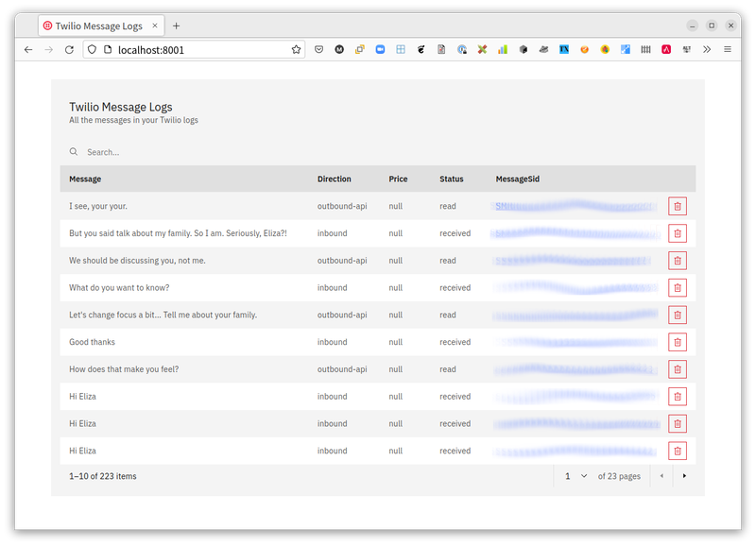The image size is (756, 546).
Task: Sort by the MessageSid column header
Action: pyautogui.click(x=517, y=179)
